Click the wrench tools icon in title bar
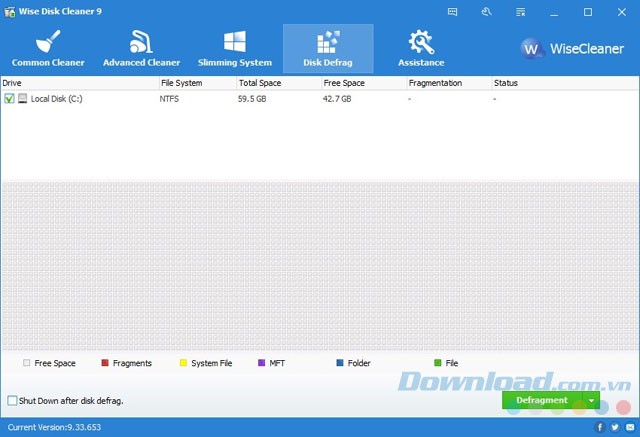 pos(486,12)
